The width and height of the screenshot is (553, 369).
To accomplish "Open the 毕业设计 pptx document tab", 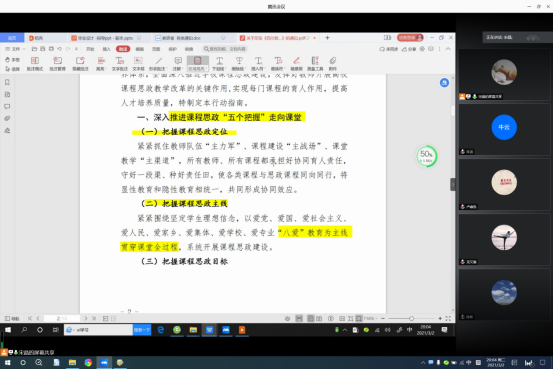I will point(106,38).
